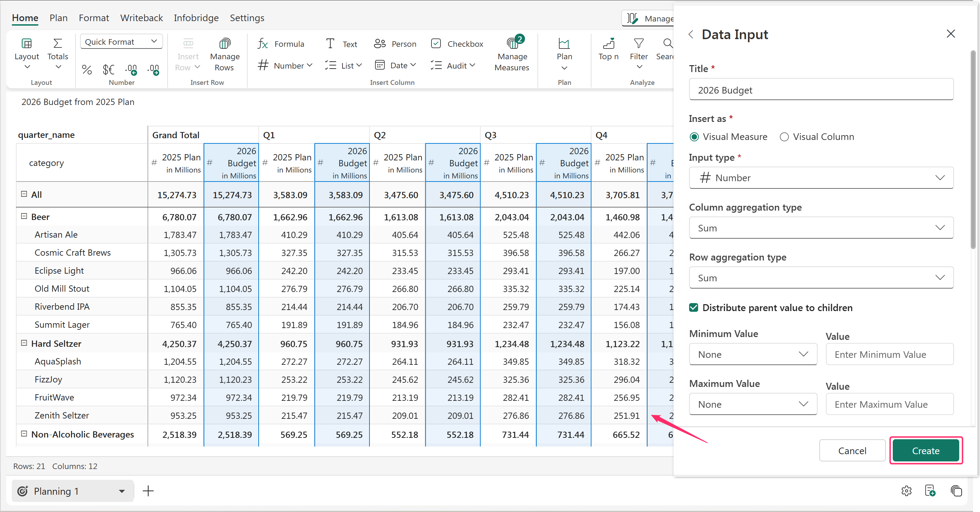The image size is (980, 512).
Task: Click the Title input field
Action: [x=821, y=90]
